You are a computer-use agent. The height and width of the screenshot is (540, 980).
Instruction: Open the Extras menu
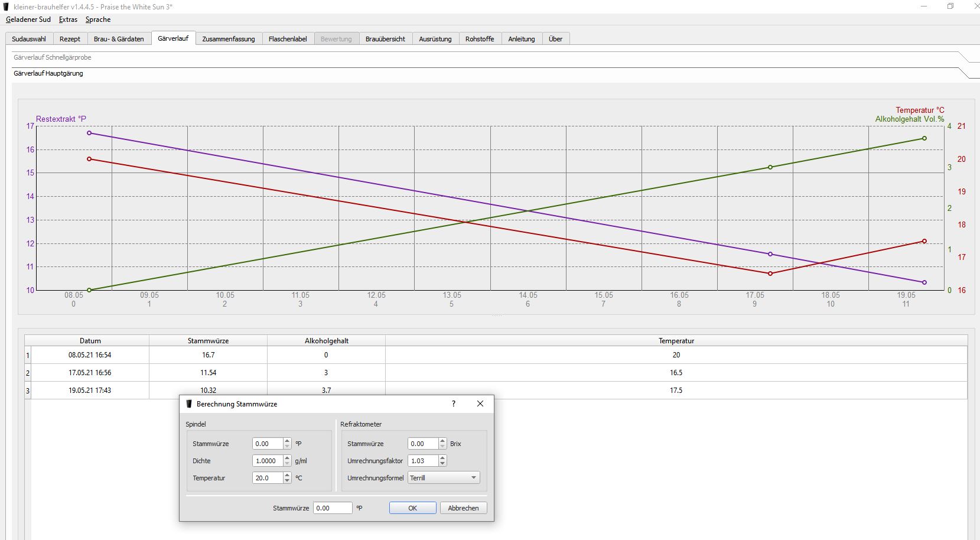pos(68,19)
